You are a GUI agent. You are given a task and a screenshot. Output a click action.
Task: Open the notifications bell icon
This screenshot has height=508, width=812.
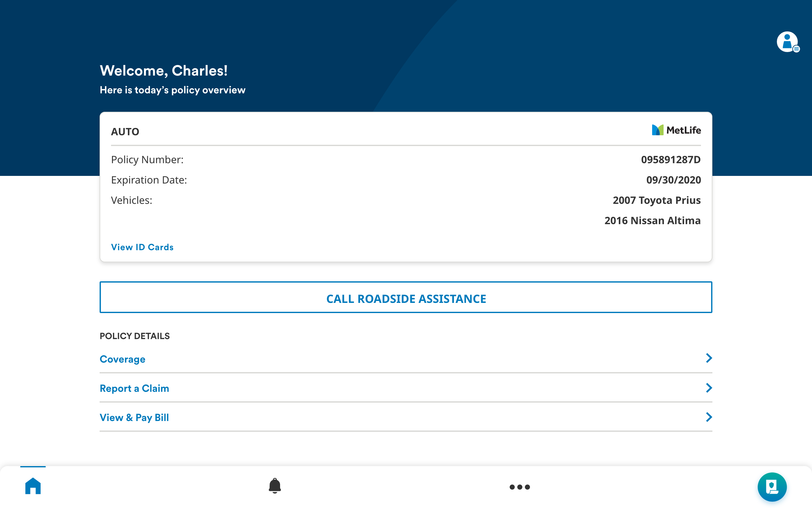tap(275, 486)
